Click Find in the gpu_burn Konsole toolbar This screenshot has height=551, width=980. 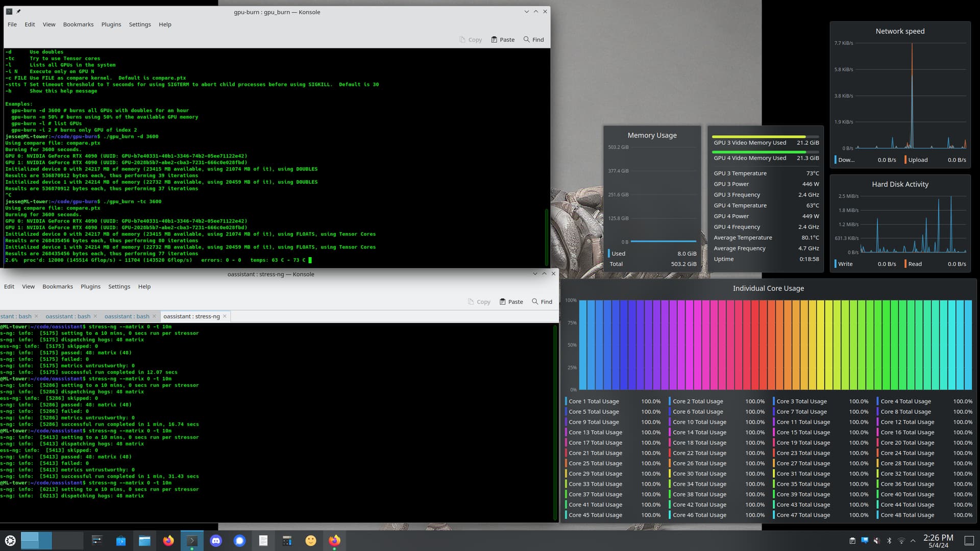[x=533, y=40]
